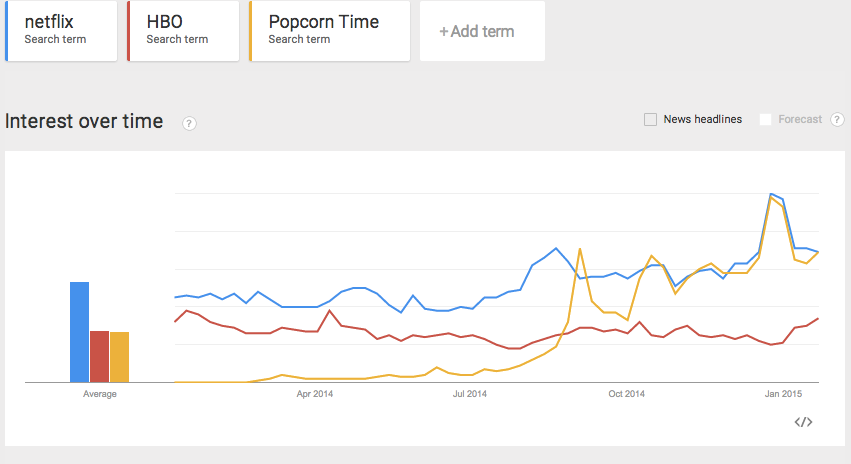Toggle the Forecast checkbox

coord(766,120)
